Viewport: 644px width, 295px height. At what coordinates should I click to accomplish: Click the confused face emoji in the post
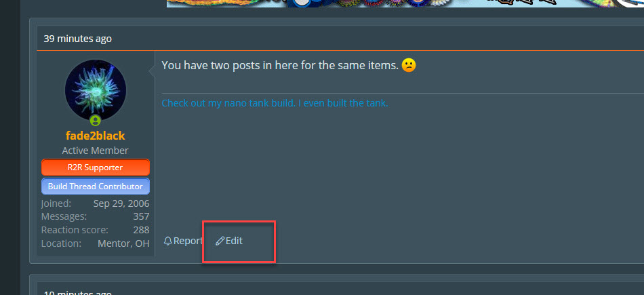tap(409, 65)
